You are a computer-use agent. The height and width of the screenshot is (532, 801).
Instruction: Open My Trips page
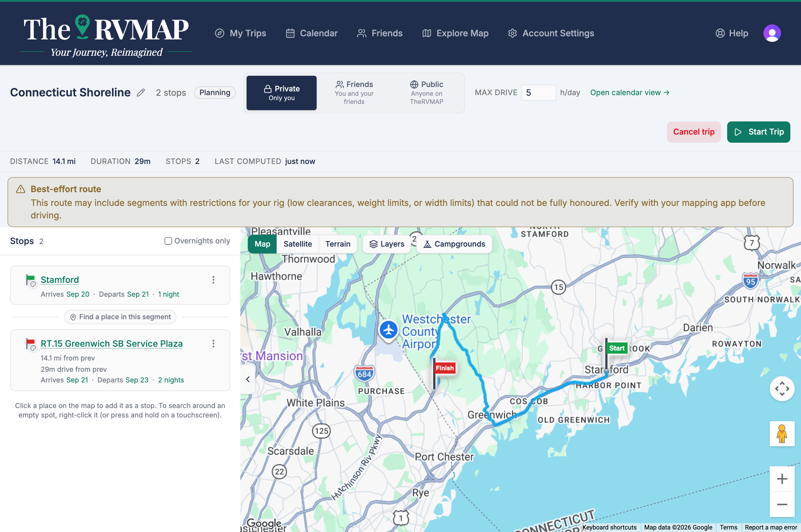tap(241, 33)
